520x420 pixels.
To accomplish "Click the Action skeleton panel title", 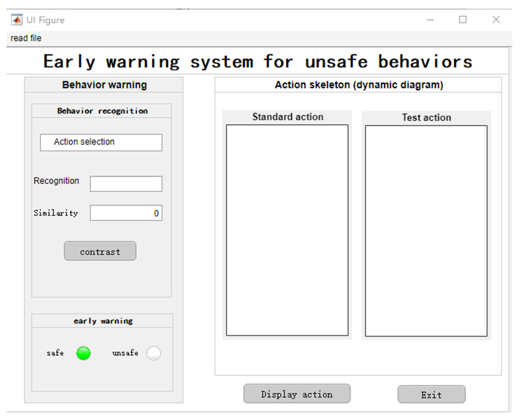I will (x=359, y=85).
